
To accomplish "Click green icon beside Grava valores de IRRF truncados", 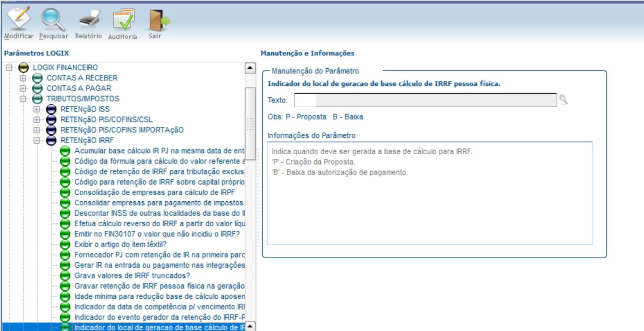I will click(x=65, y=276).
